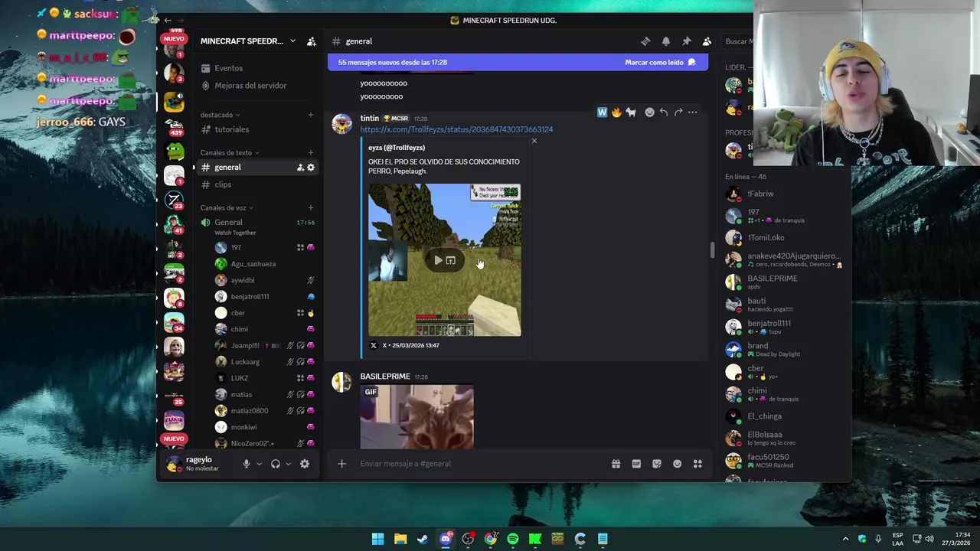Open notification settings bell icon
Viewport: 980px width, 551px height.
point(666,41)
